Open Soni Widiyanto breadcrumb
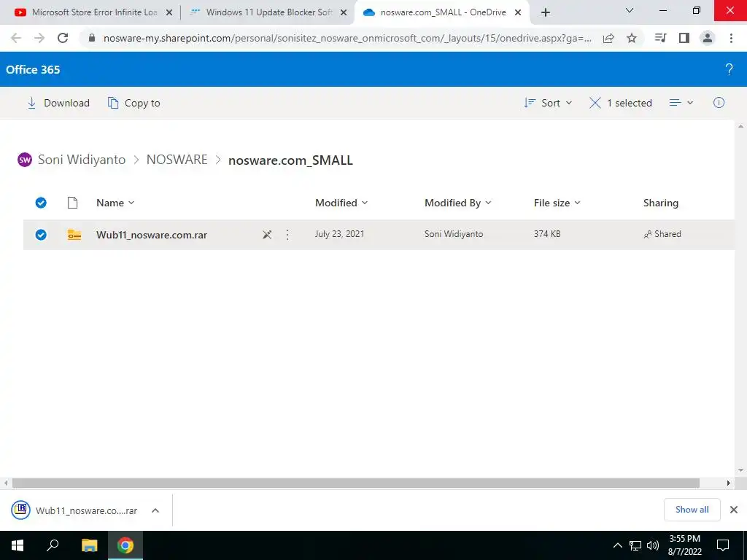The width and height of the screenshot is (747, 560). [x=82, y=160]
